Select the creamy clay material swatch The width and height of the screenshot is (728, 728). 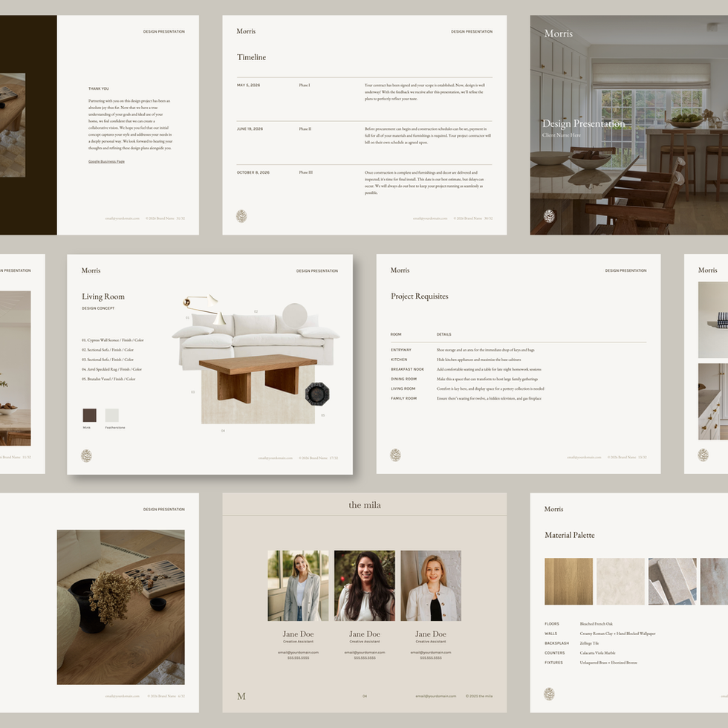pos(620,581)
